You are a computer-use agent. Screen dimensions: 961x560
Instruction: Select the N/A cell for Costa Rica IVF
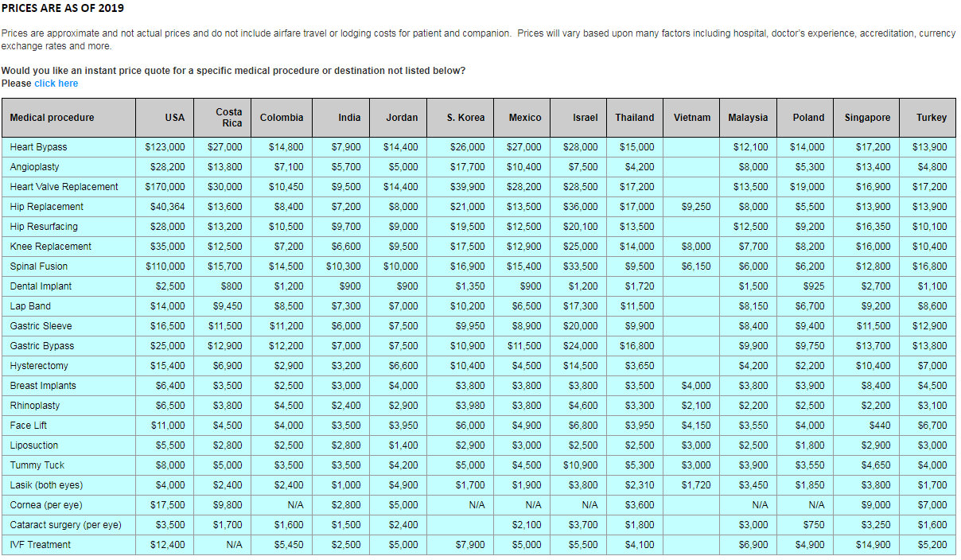tap(235, 544)
